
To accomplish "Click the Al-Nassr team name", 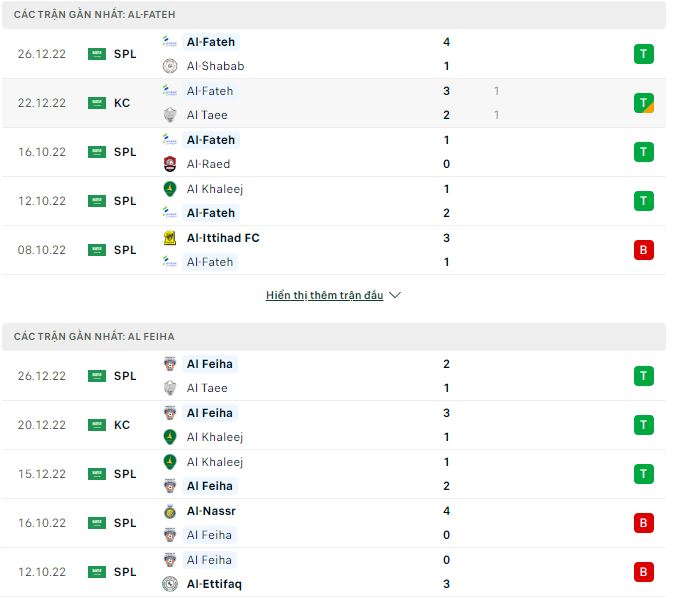I will coord(210,511).
